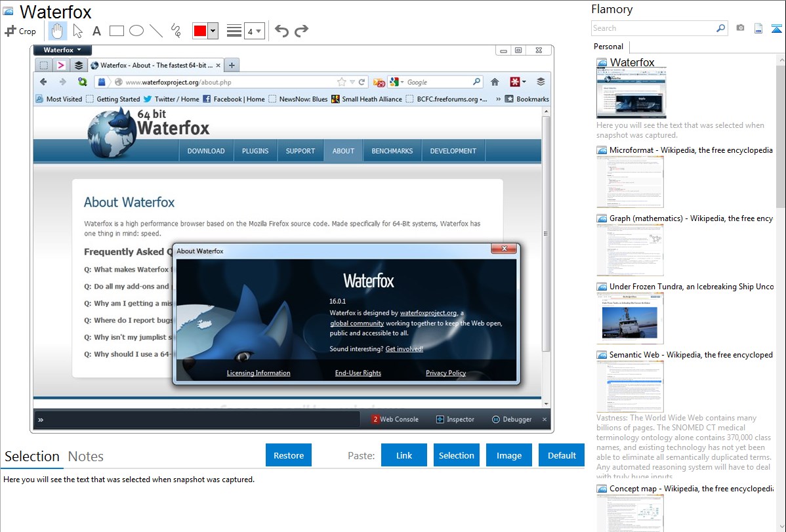
Task: Close the developer toolbar
Action: coord(545,419)
